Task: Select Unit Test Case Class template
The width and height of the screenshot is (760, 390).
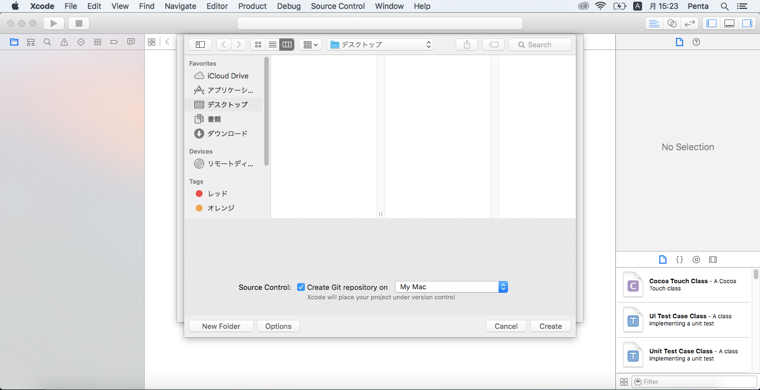Action: [685, 355]
